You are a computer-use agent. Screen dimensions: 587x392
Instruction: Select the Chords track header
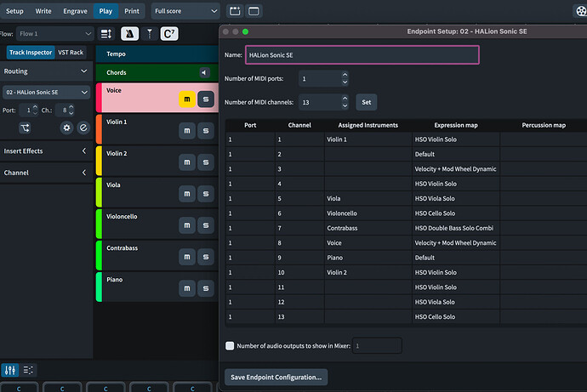(157, 72)
